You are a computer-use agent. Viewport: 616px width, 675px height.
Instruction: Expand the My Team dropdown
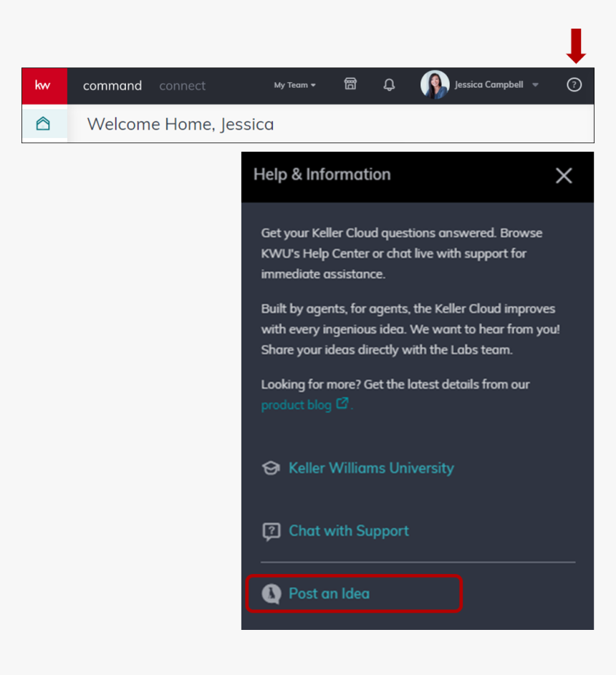tap(294, 85)
